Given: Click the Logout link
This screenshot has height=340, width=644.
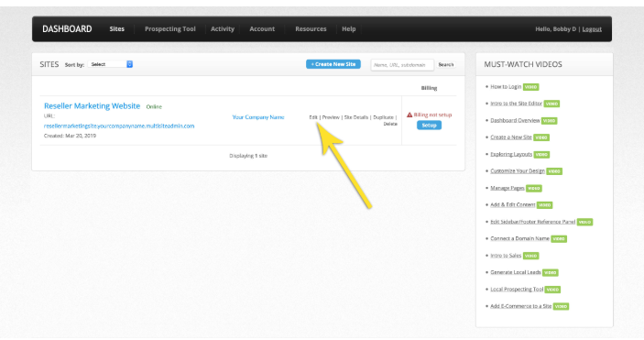Looking at the screenshot, I should pyautogui.click(x=592, y=28).
